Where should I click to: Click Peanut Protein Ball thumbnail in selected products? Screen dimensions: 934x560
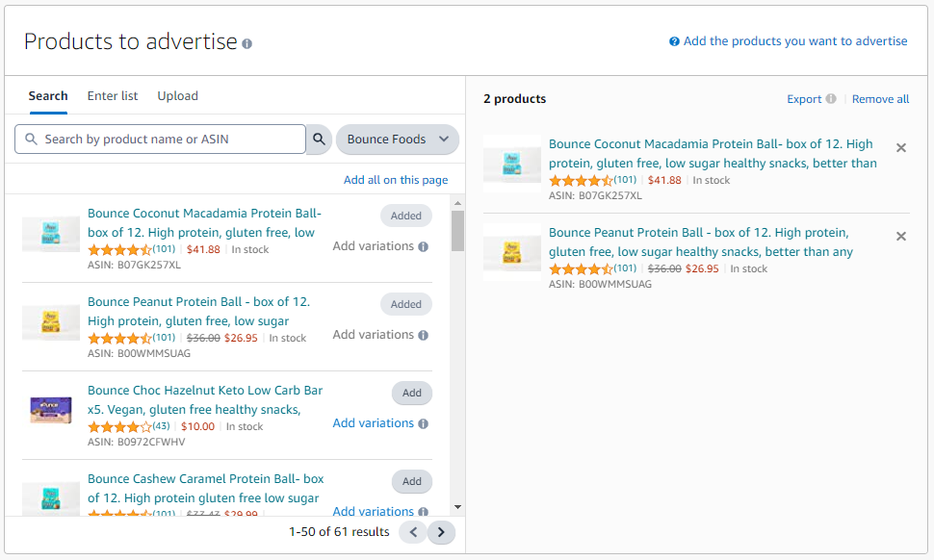pos(512,253)
